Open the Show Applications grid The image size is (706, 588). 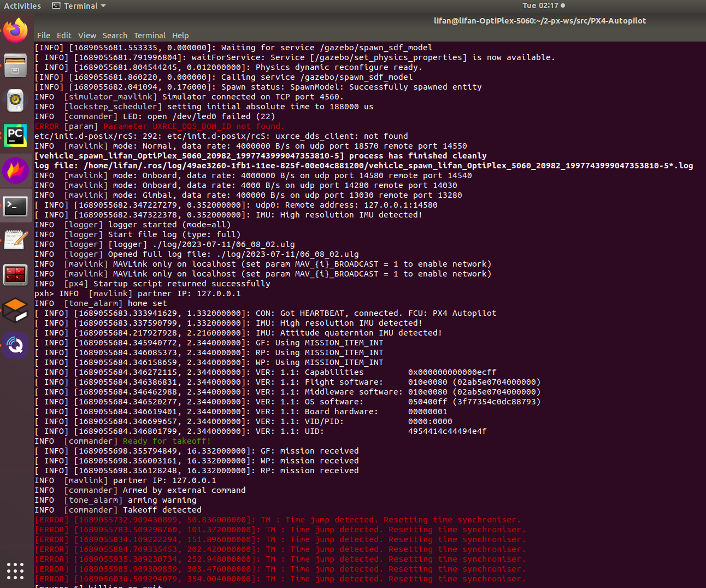pyautogui.click(x=15, y=571)
